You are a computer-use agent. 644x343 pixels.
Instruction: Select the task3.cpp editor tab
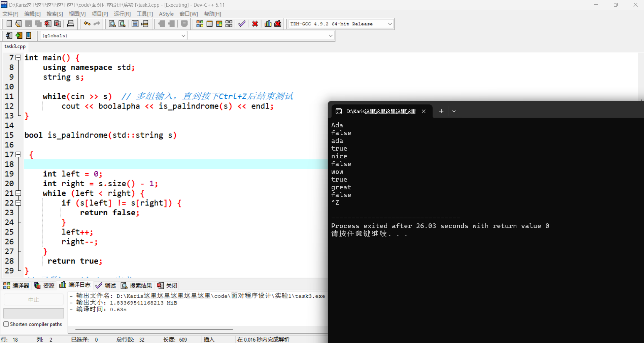pyautogui.click(x=15, y=46)
